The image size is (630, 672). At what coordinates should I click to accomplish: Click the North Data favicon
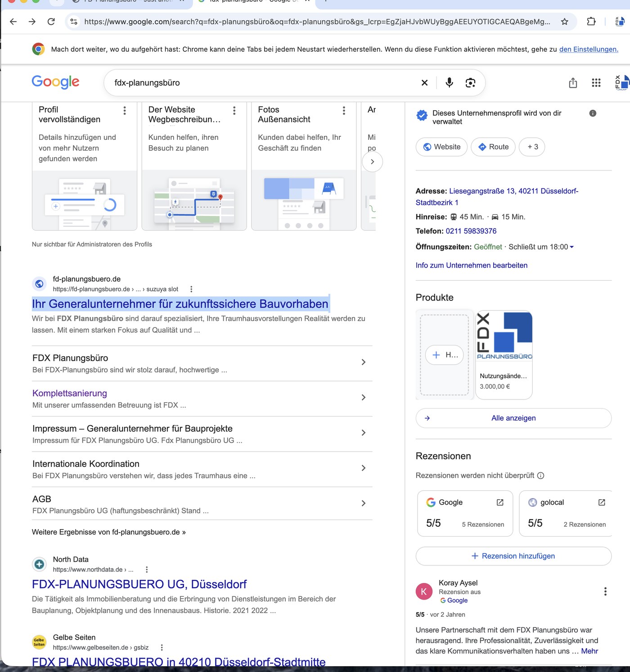pos(40,564)
